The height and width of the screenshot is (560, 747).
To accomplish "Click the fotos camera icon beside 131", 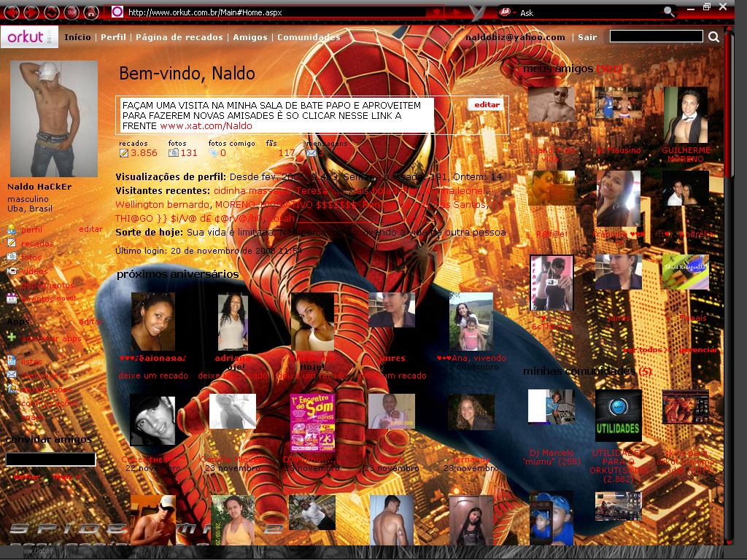I will (x=174, y=153).
